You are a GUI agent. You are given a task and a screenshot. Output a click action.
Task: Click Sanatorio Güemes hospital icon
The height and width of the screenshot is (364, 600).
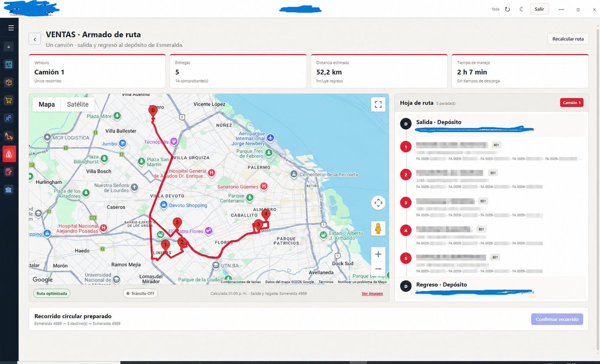264,186
